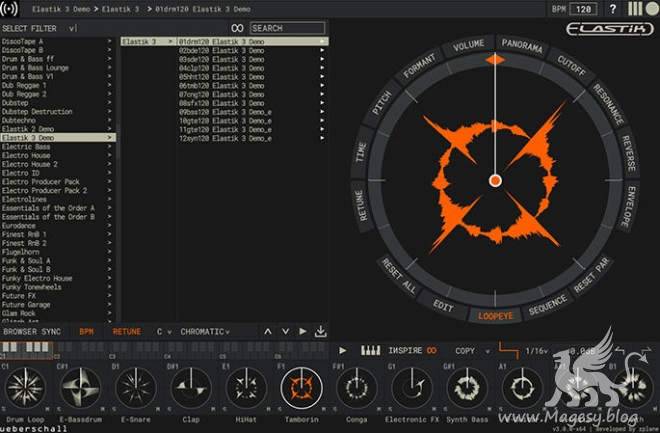
Task: Select the E-Snare sample pad
Action: [x=136, y=388]
